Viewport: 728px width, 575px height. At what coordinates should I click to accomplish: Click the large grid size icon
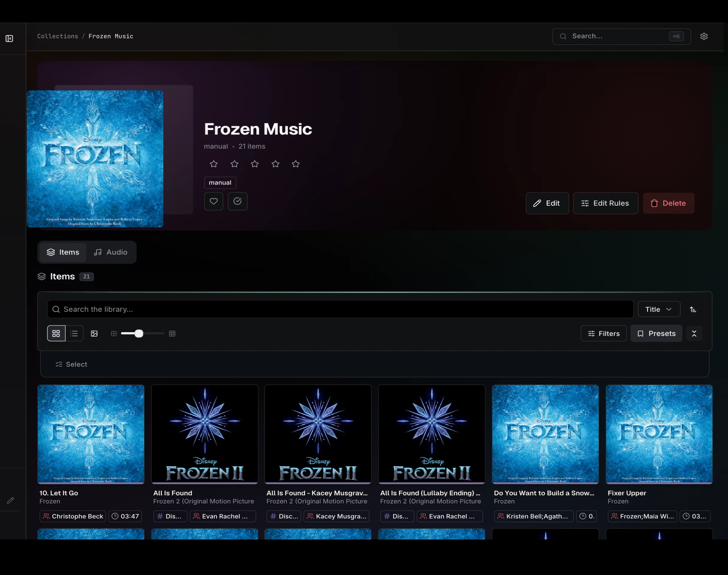tap(172, 333)
